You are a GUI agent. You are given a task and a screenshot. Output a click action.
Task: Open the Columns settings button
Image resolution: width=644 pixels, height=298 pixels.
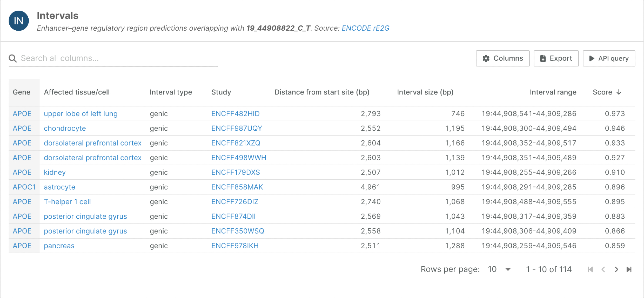(x=502, y=58)
